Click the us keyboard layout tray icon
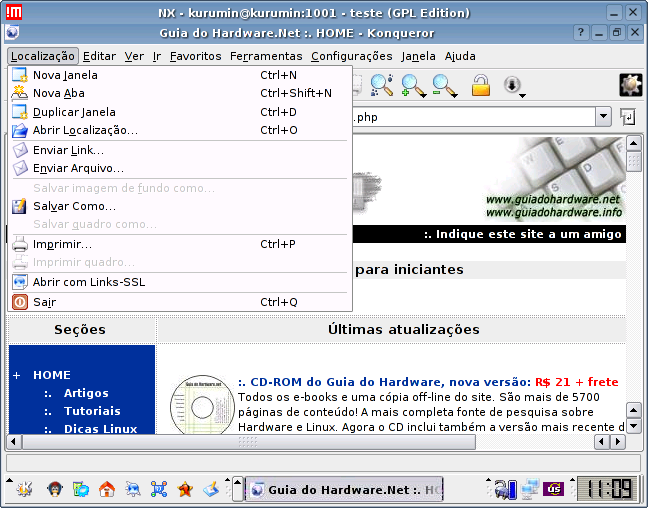 click(x=553, y=489)
